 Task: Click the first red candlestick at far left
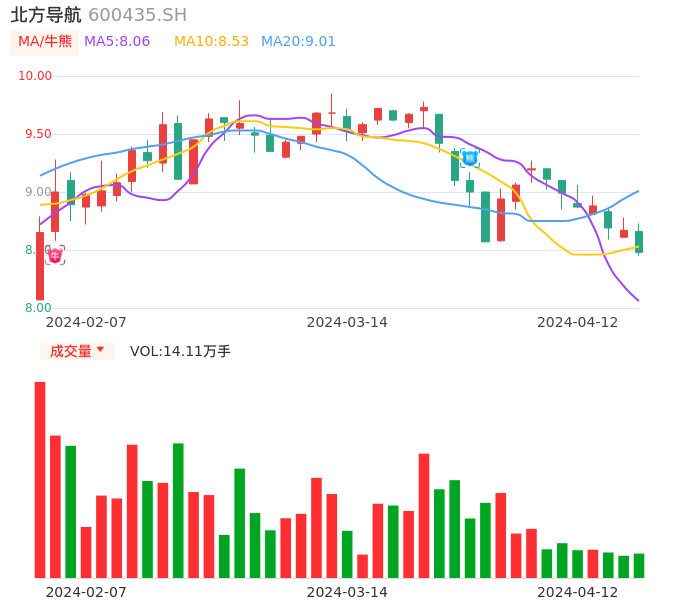click(40, 266)
